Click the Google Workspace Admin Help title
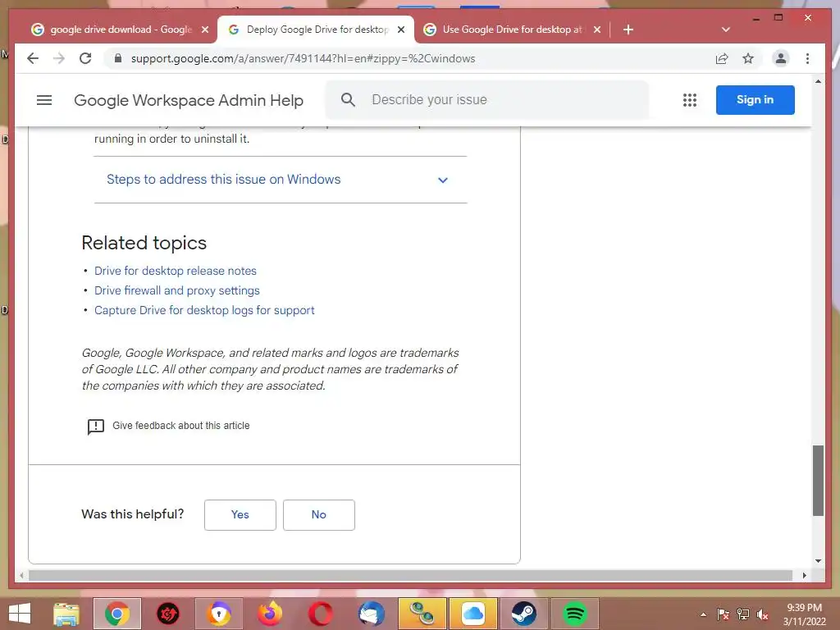 189,100
